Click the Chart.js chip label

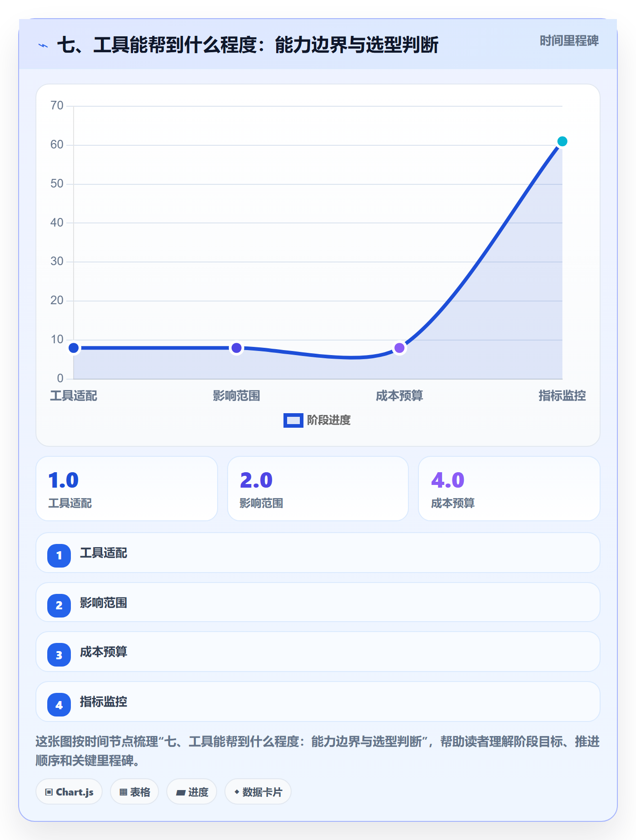pyautogui.click(x=75, y=792)
